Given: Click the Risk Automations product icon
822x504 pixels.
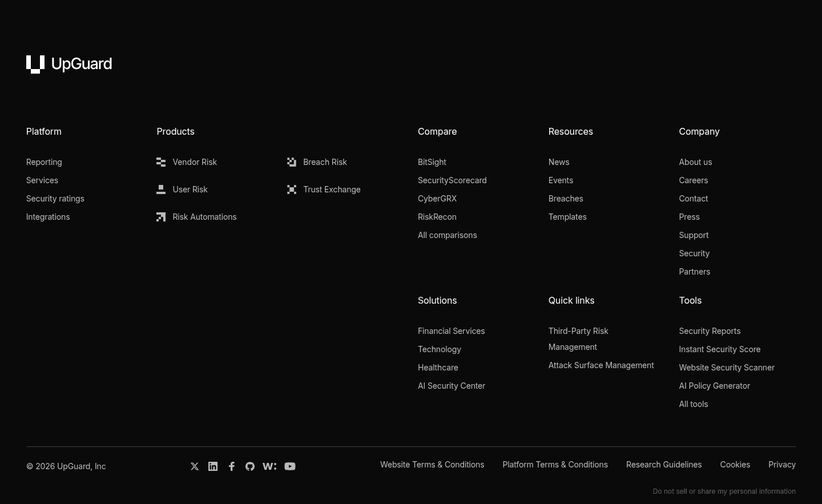Looking at the screenshot, I should [161, 217].
